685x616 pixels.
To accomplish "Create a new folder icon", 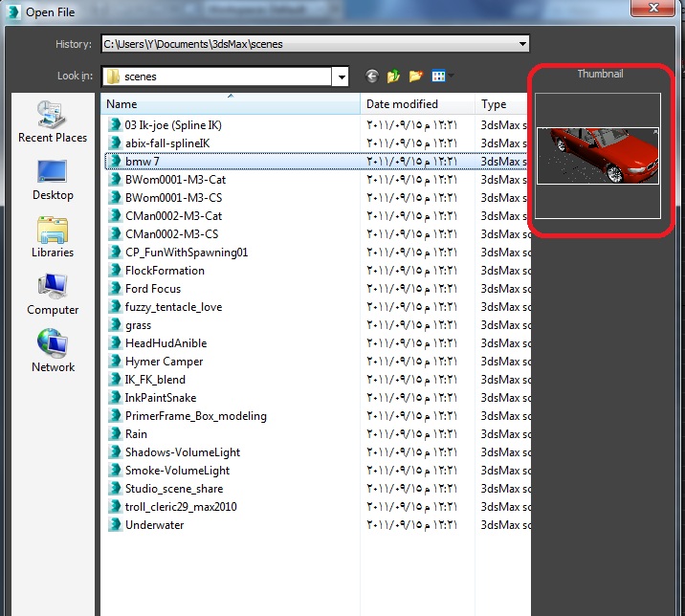I will tap(416, 77).
